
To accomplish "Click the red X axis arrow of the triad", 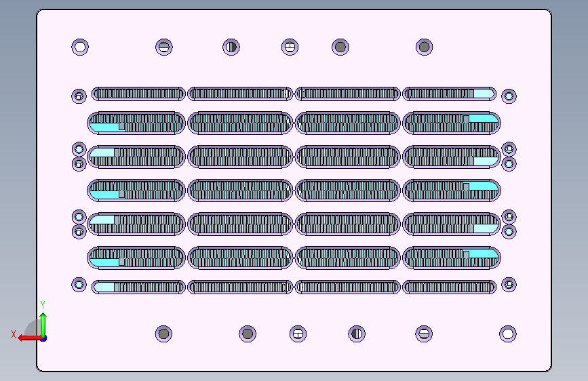I will pyautogui.click(x=30, y=338).
